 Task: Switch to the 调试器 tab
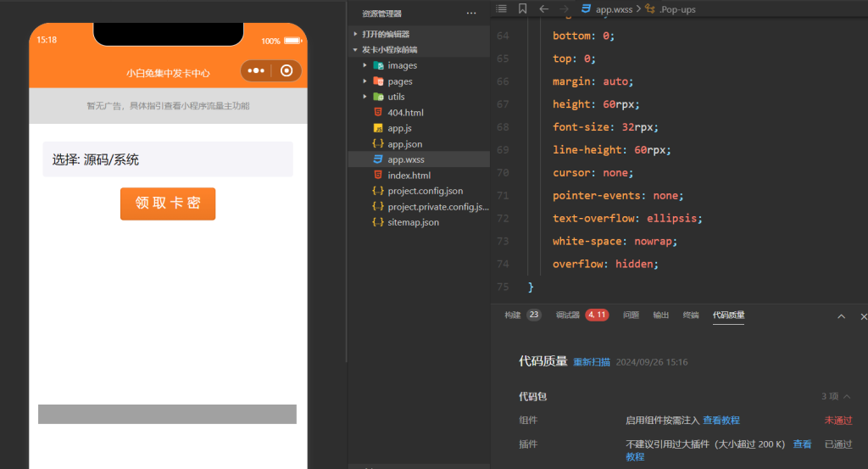coord(567,315)
